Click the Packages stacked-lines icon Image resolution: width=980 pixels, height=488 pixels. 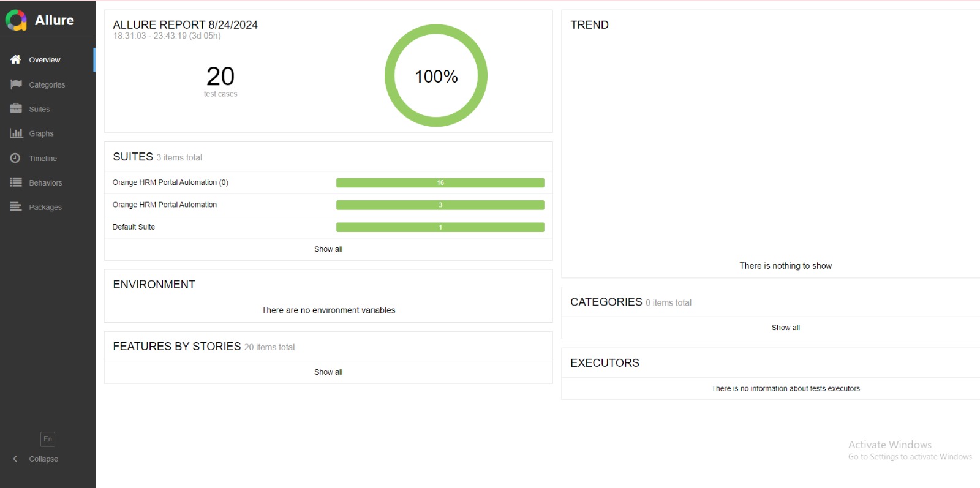(16, 207)
